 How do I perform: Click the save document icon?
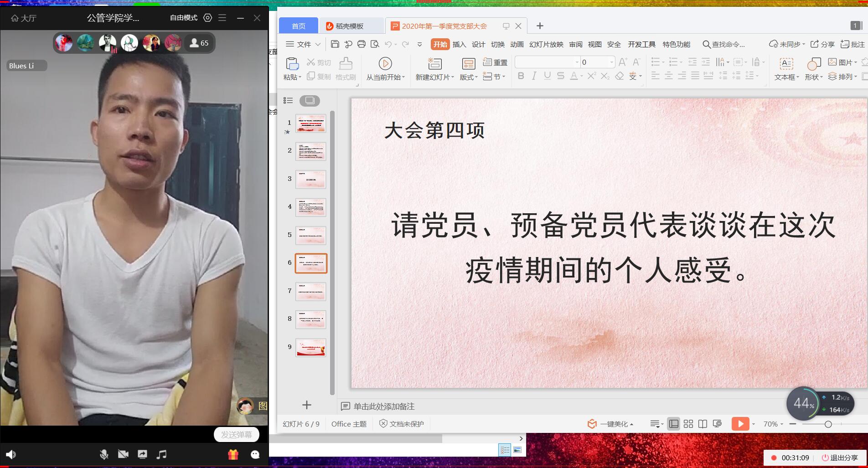[335, 44]
